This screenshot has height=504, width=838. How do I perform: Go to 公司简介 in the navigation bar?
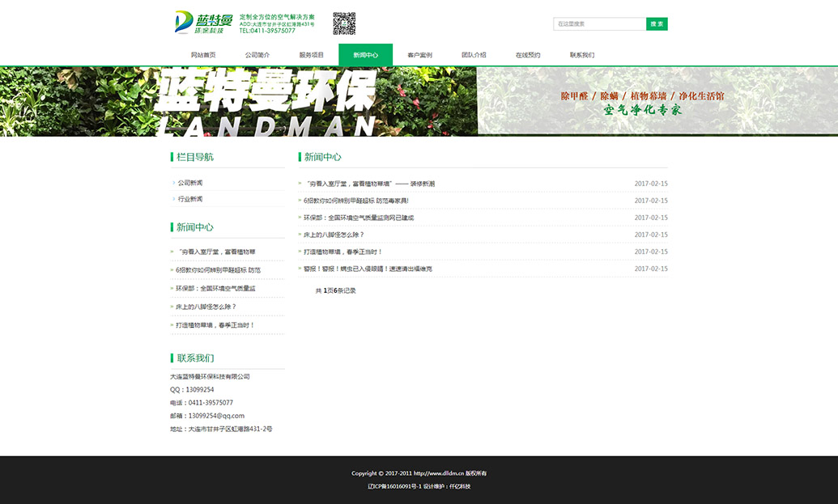(257, 55)
